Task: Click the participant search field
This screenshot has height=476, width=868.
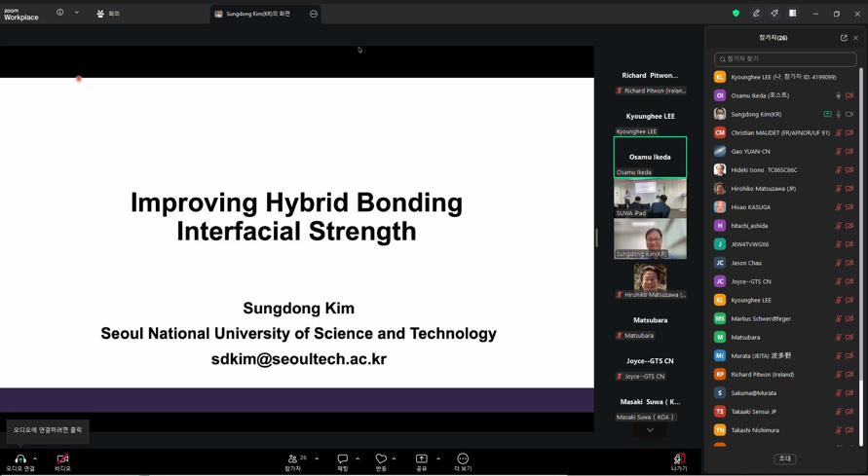Action: tap(785, 59)
